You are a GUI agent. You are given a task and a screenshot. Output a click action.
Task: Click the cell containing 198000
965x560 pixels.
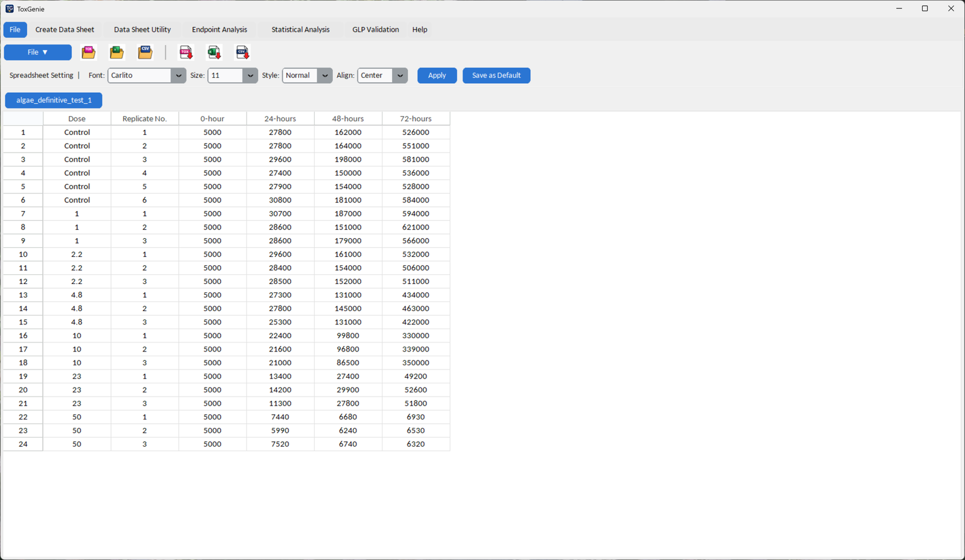coord(348,160)
